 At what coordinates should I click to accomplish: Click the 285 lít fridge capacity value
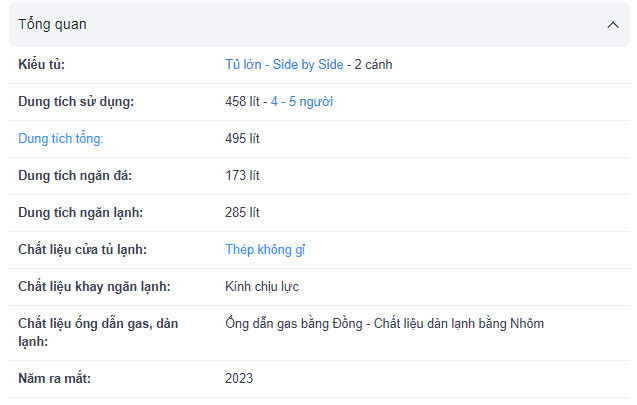(x=242, y=213)
